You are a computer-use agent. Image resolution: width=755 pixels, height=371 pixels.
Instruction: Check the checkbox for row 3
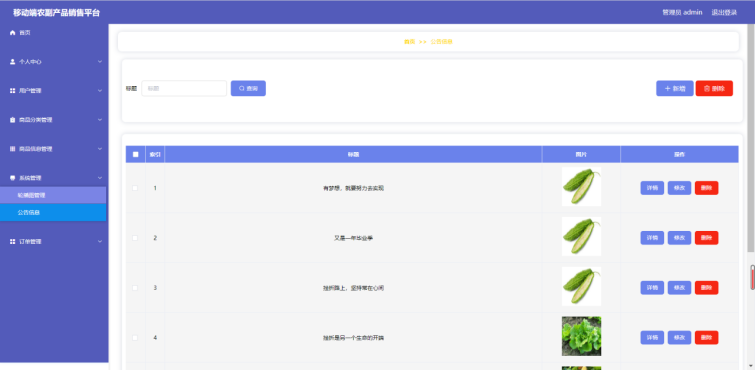[x=135, y=288]
